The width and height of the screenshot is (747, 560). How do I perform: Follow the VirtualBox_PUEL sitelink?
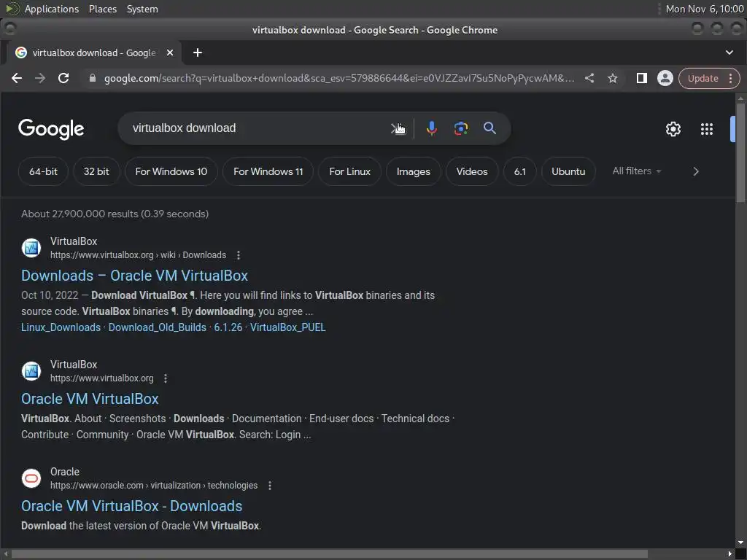pyautogui.click(x=287, y=327)
